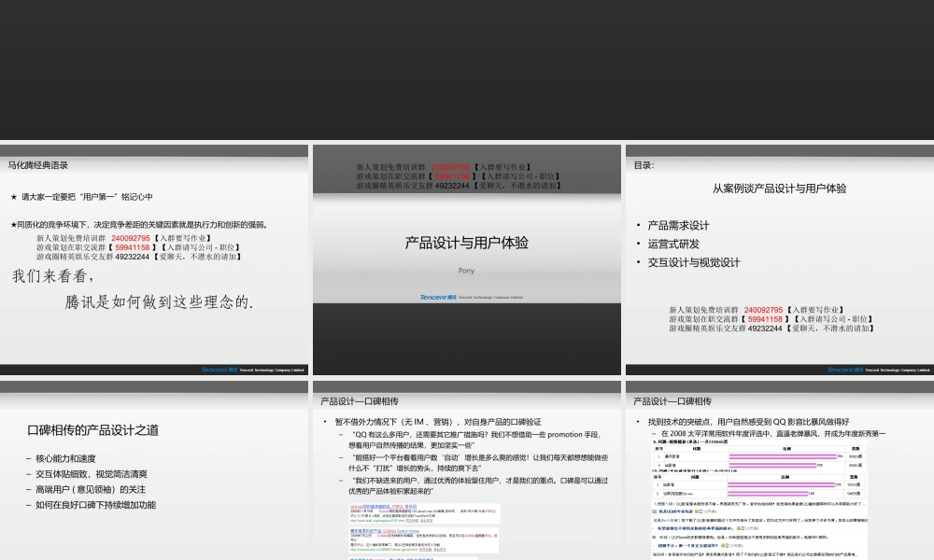Select the 口碑相传的产品设计之道 slide thumbnail
The image size is (934, 560).
154,470
